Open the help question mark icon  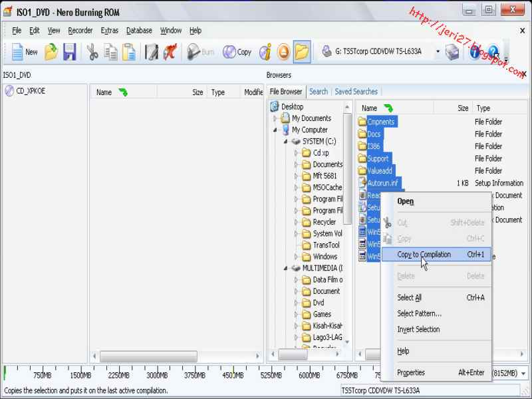pyautogui.click(x=493, y=52)
